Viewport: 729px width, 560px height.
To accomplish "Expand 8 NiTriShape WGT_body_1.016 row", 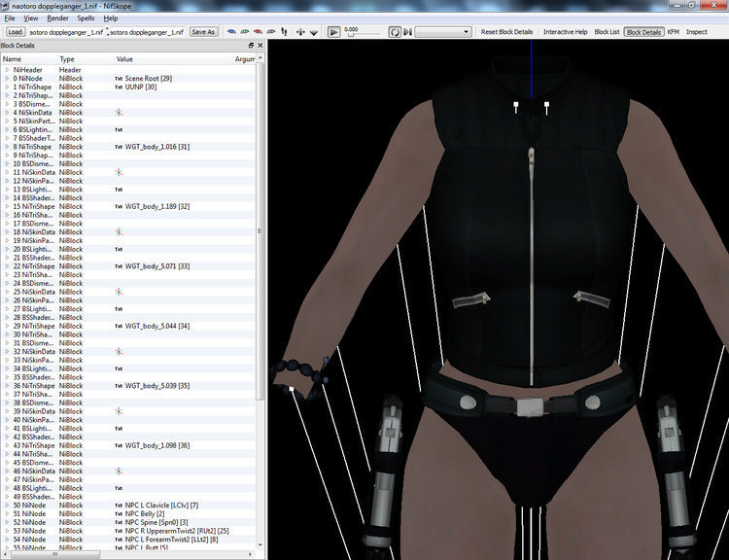I will 7,147.
